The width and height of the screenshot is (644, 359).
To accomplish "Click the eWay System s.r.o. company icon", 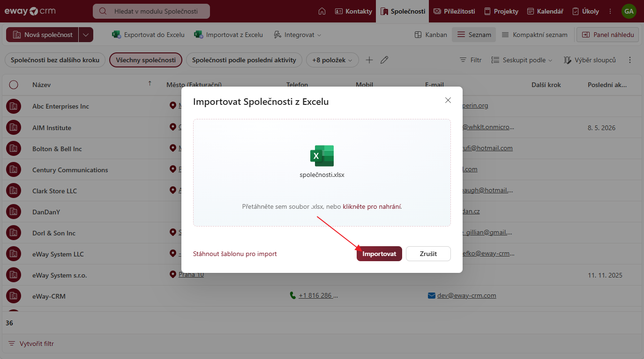I will tap(14, 275).
